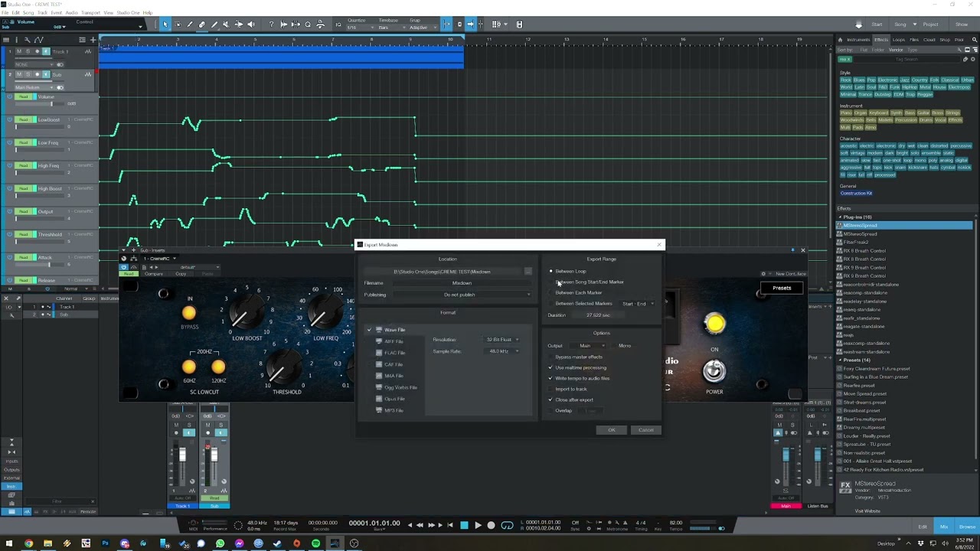Image resolution: width=980 pixels, height=551 pixels.
Task: Open the Mix view button
Action: [x=944, y=527]
